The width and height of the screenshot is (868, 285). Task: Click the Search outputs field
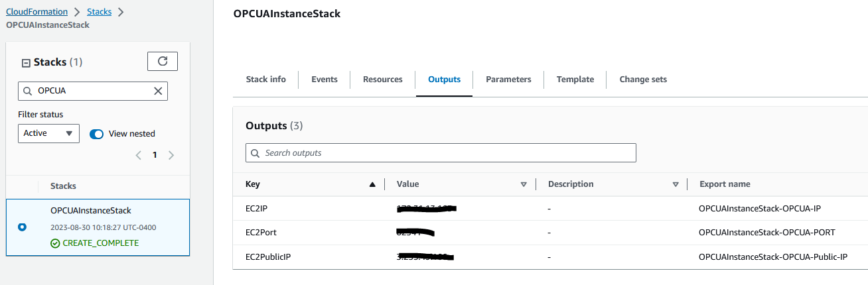(x=441, y=153)
